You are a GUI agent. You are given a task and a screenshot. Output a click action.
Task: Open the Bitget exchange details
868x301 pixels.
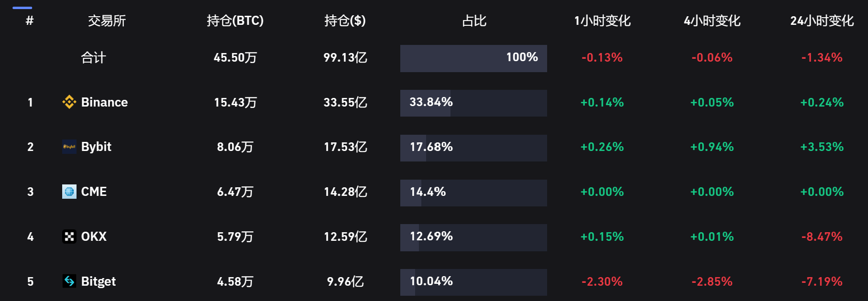pos(99,281)
